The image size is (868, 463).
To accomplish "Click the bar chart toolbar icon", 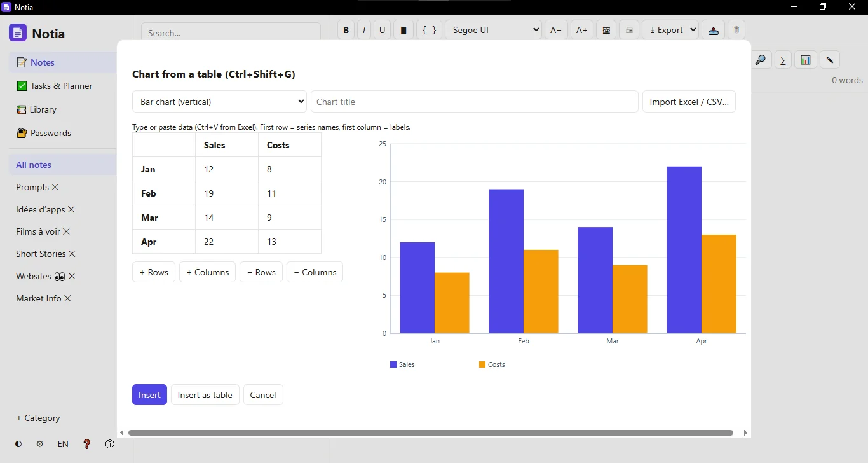I will coord(806,60).
